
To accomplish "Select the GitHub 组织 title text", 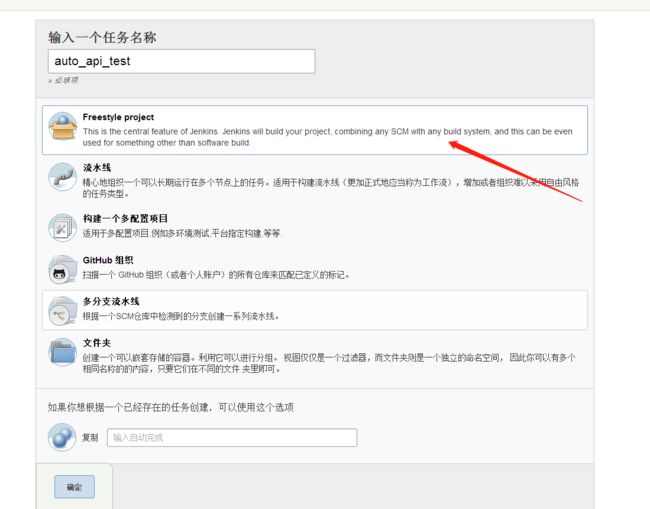I will coord(108,260).
